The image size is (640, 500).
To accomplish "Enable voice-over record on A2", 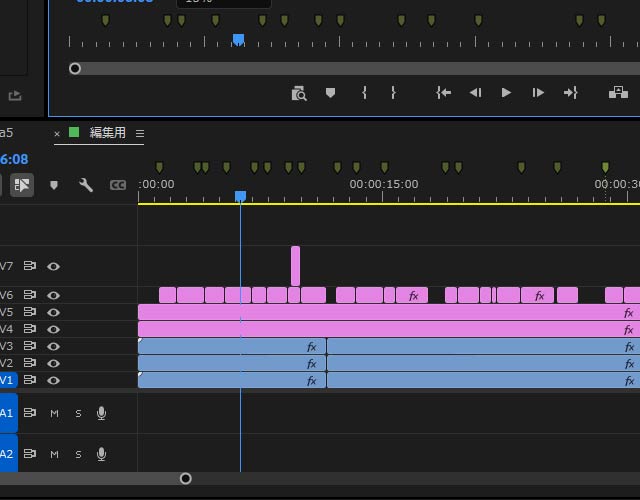I will click(101, 454).
